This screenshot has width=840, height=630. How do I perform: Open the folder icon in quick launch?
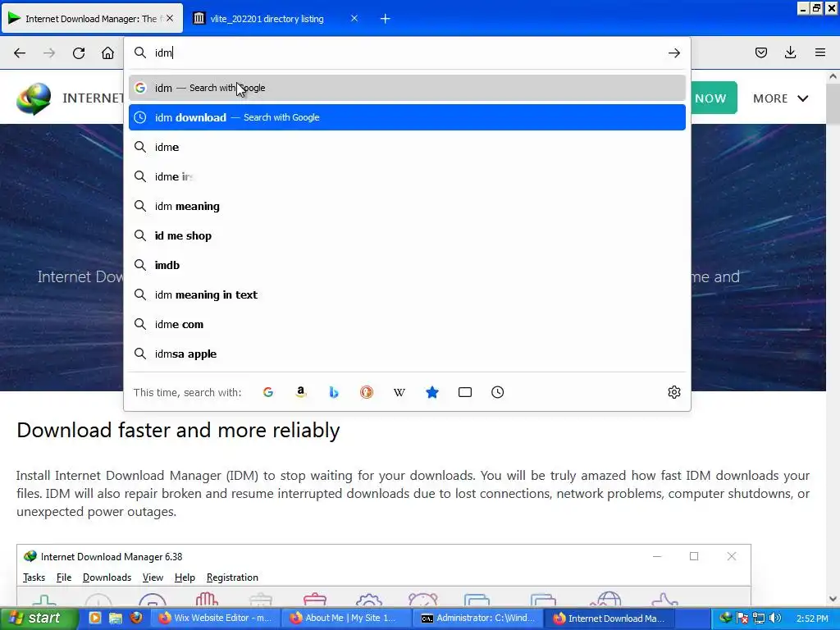tap(115, 618)
